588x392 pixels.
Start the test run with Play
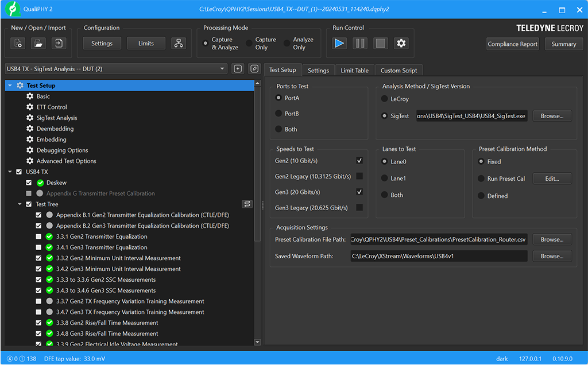tap(339, 43)
